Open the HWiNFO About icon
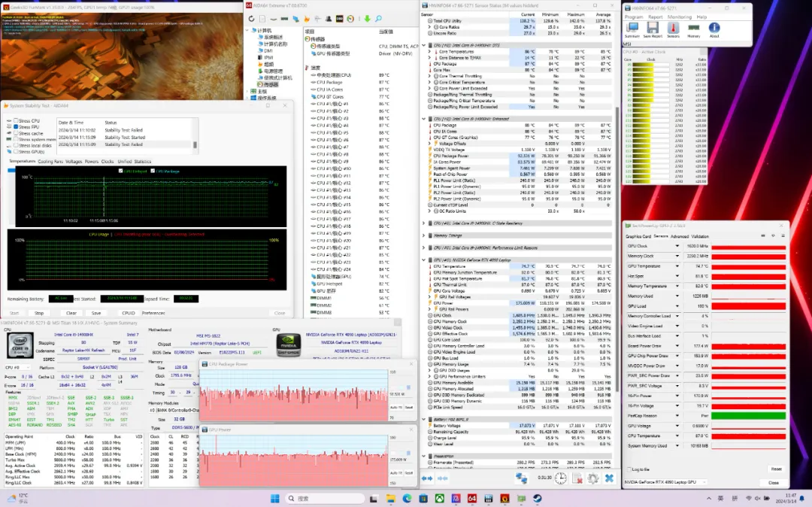Viewport: 812px width, 507px height. coord(714,29)
